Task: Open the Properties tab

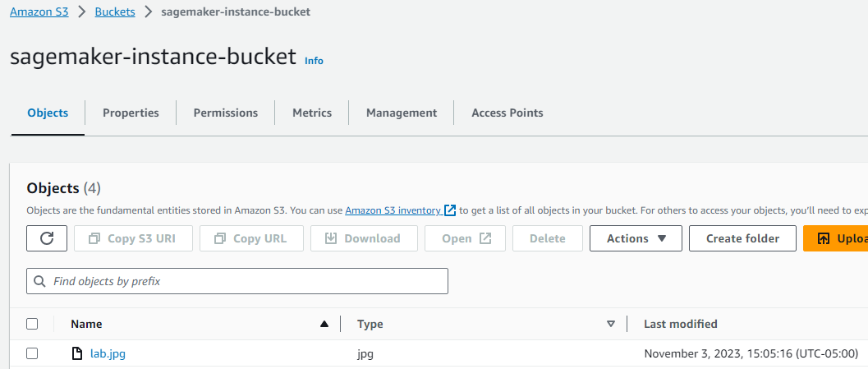Action: coord(131,113)
